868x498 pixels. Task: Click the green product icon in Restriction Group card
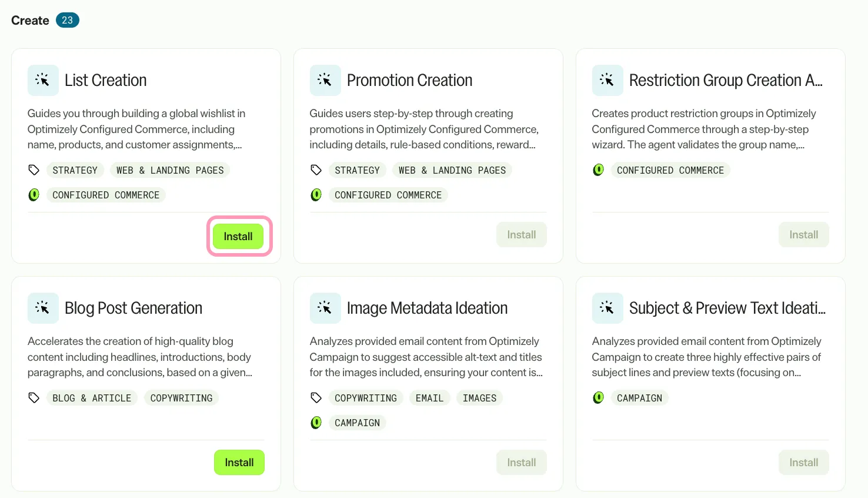[599, 170]
